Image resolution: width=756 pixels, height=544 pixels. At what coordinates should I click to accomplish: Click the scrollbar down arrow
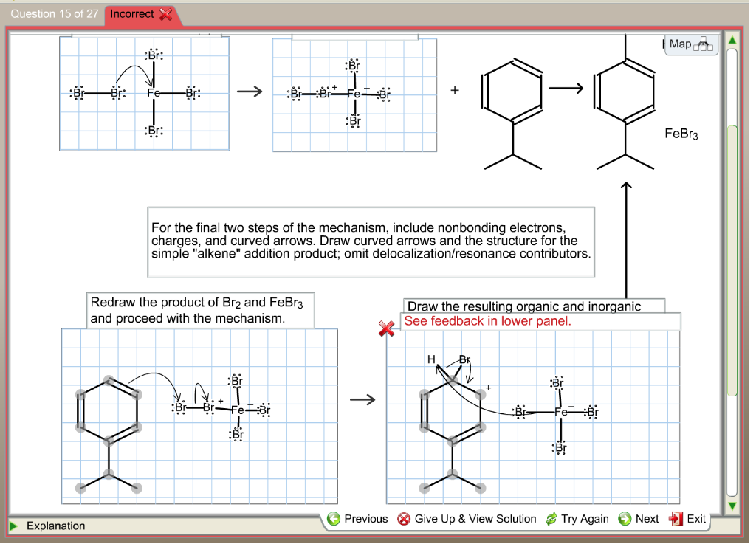732,506
